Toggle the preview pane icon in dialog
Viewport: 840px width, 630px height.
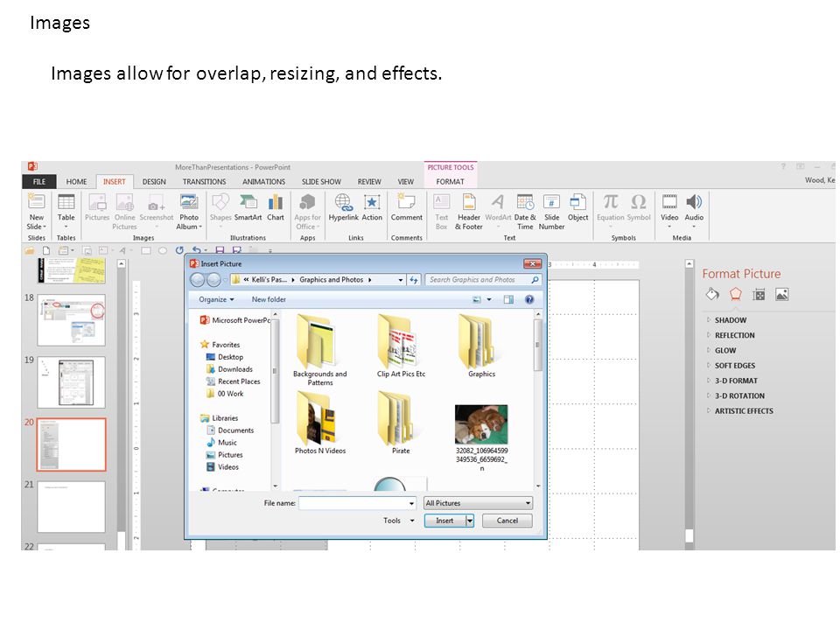(x=508, y=299)
